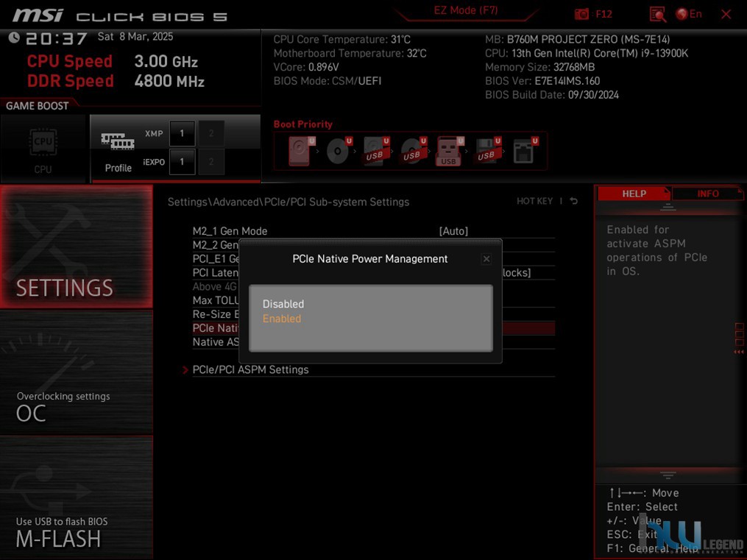Screen dimensions: 747x560
Task: Click the Game Boost CPU icon
Action: [x=43, y=142]
